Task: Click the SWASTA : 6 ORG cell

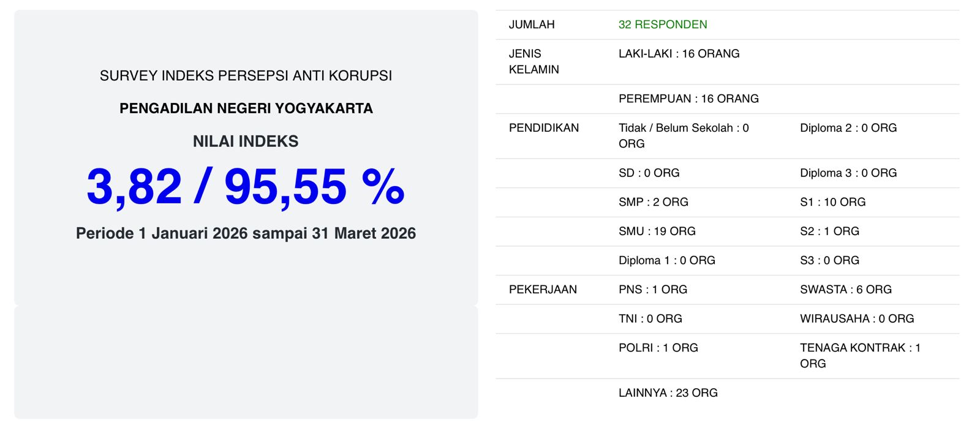Action: 845,290
